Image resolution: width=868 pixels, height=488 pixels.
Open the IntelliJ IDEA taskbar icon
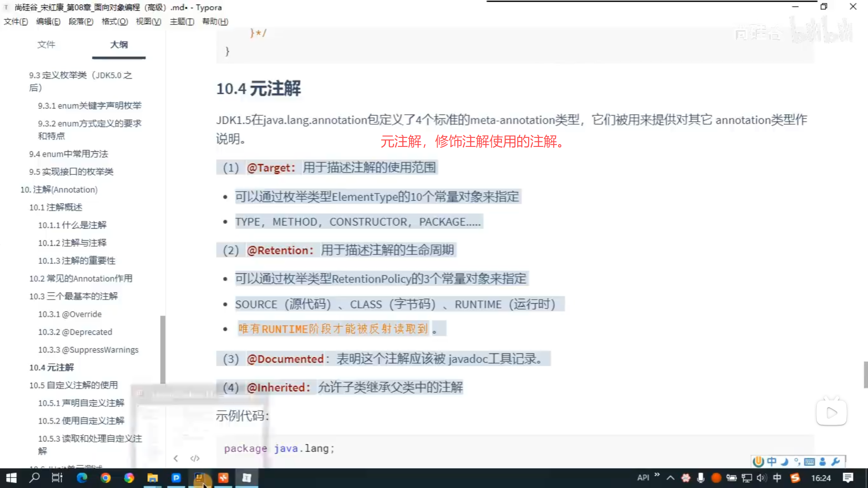pyautogui.click(x=199, y=478)
